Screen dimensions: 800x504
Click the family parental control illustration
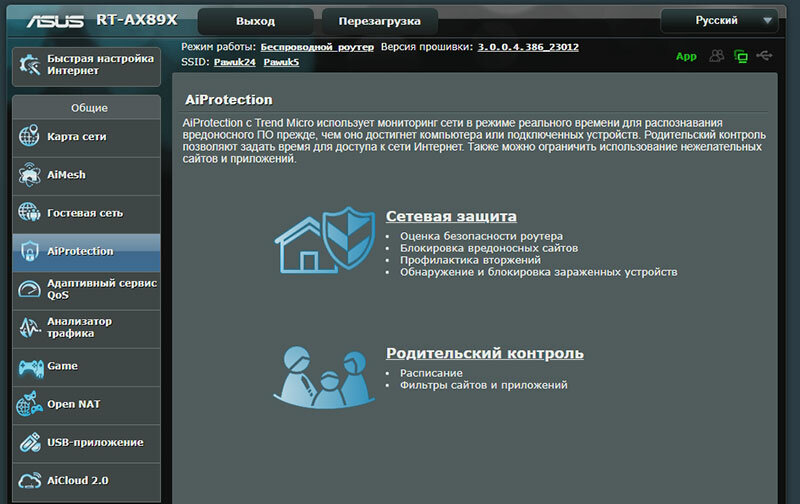click(324, 377)
